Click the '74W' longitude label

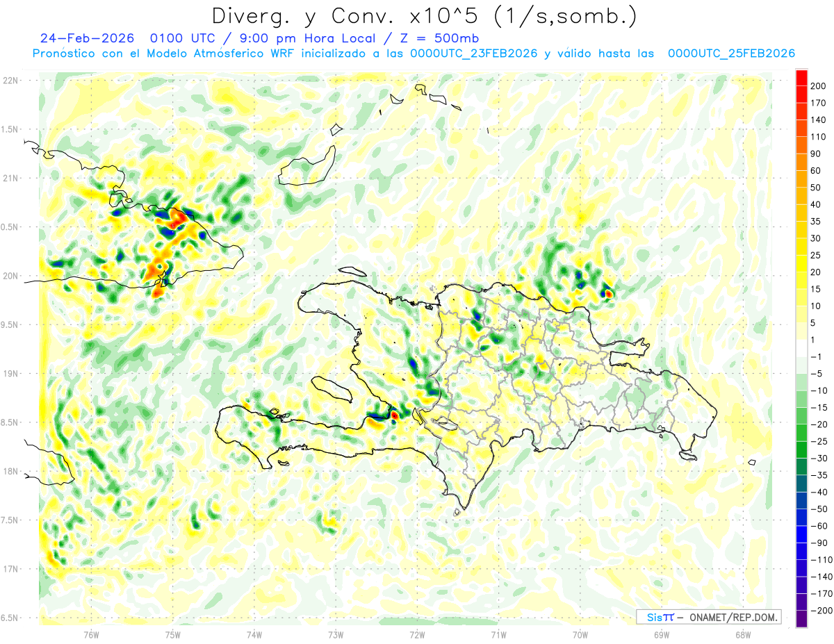[x=254, y=635]
